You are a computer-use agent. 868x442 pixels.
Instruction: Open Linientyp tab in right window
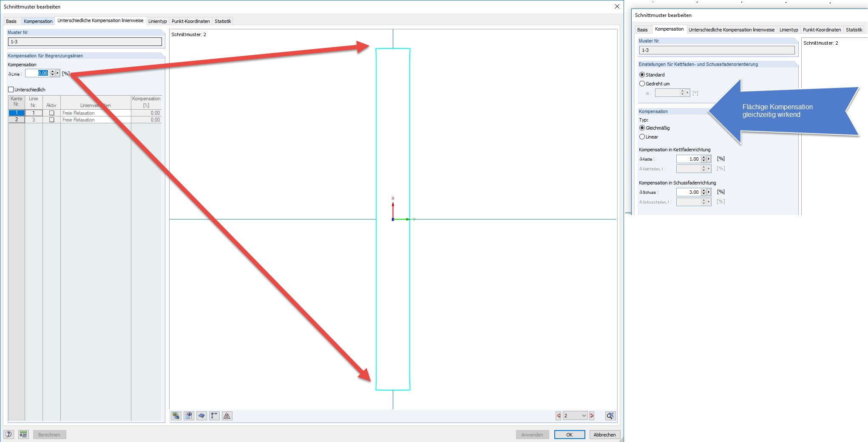(x=789, y=30)
